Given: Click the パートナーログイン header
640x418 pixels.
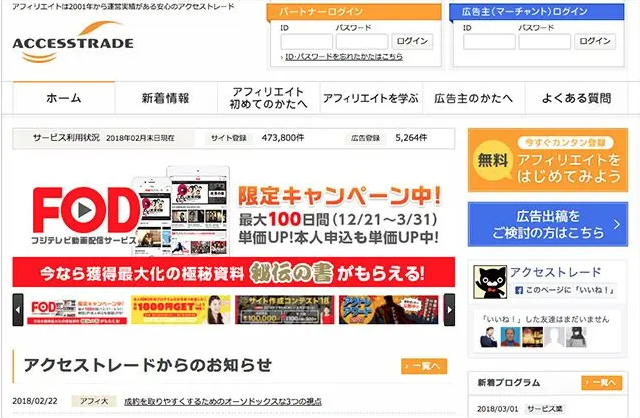Looking at the screenshot, I should pos(354,12).
